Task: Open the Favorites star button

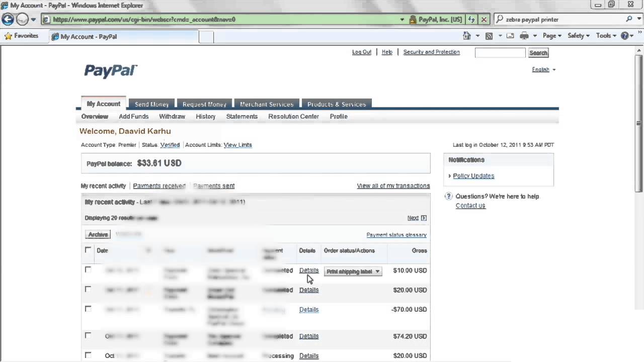Action: click(x=21, y=36)
